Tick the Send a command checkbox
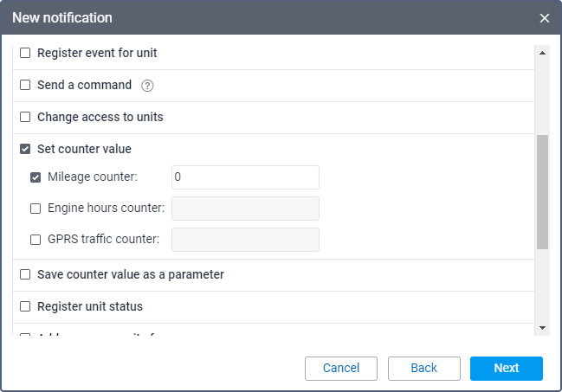The height and width of the screenshot is (392, 562). click(25, 86)
